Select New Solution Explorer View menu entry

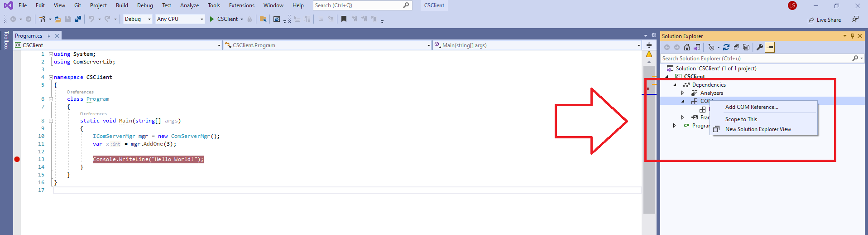[758, 129]
